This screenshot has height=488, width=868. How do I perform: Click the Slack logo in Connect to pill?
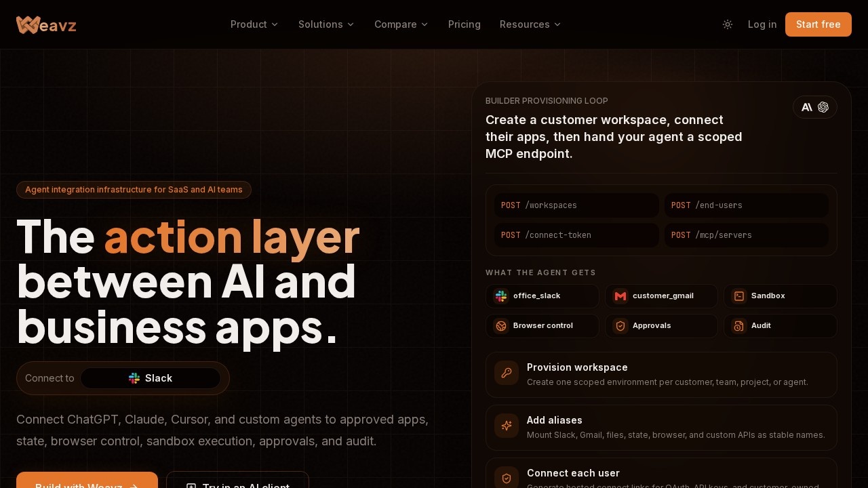[x=134, y=378]
